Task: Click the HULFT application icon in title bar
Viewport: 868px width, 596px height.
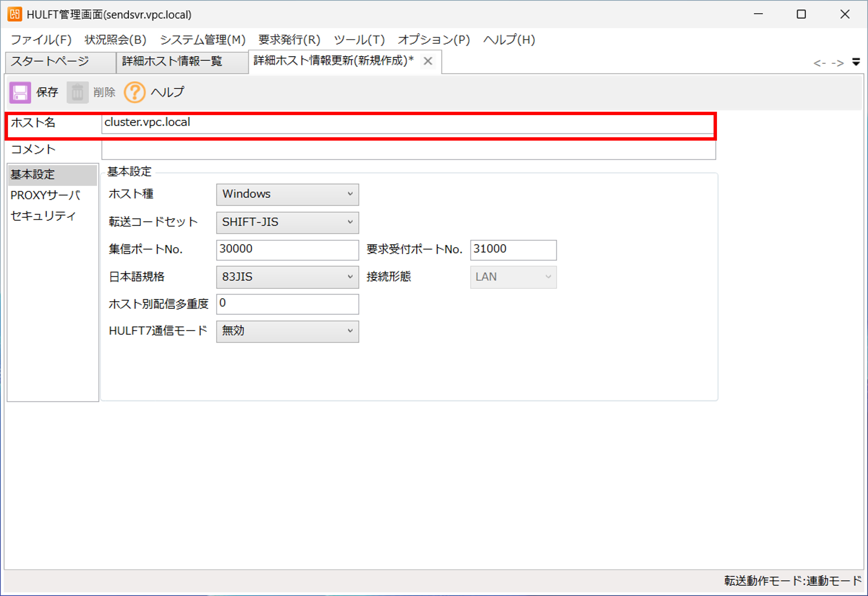Action: pos(15,14)
